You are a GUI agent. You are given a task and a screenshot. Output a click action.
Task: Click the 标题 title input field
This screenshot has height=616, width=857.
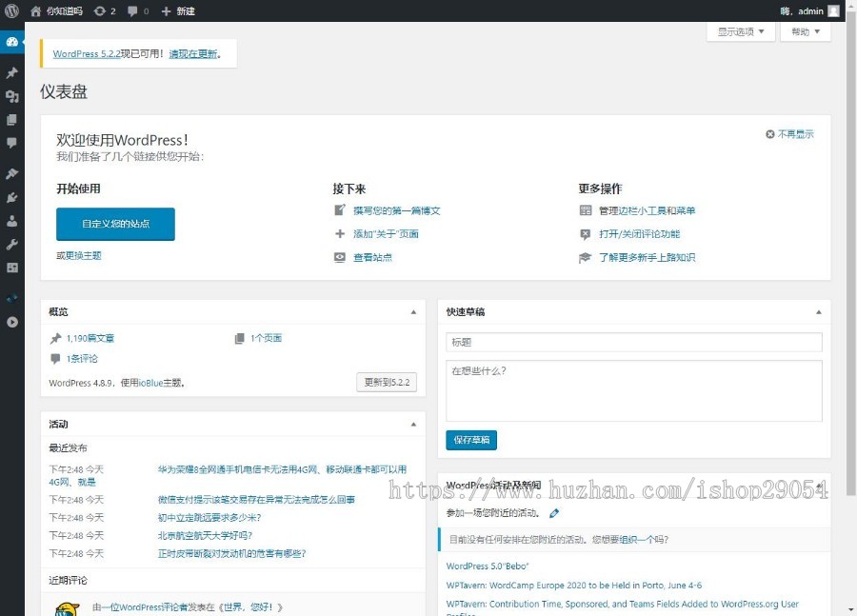coord(632,342)
